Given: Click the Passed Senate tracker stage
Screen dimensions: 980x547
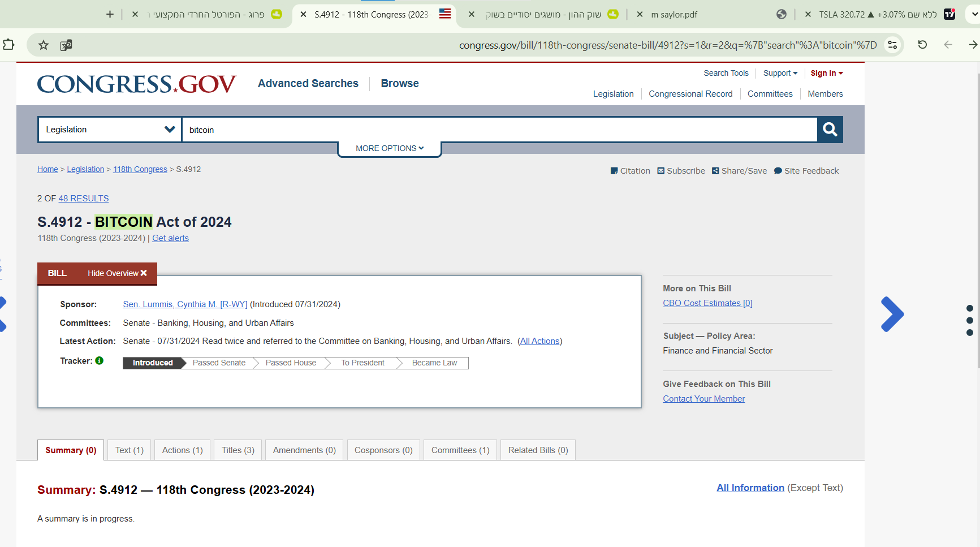Looking at the screenshot, I should (219, 363).
